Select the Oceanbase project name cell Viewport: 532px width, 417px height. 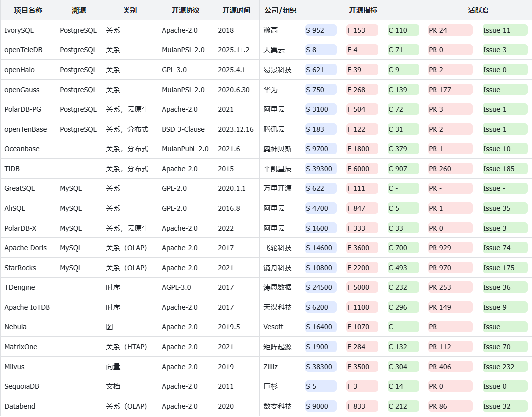tap(28, 149)
